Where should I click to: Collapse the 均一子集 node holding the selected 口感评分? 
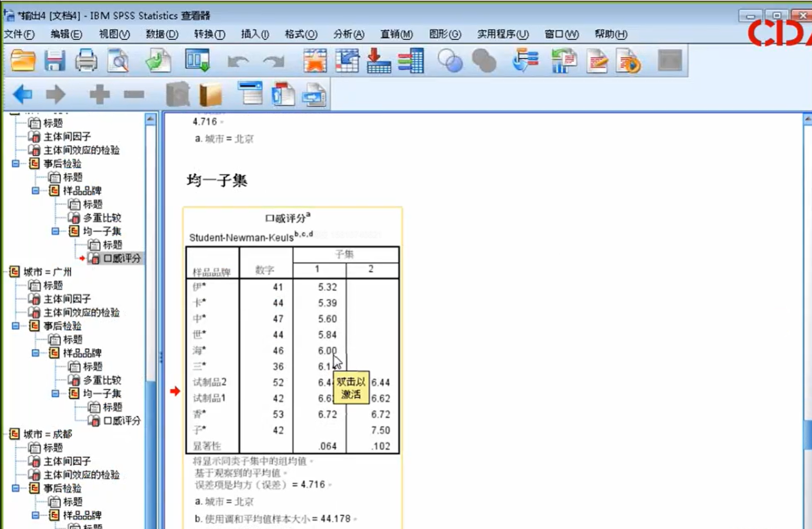(x=56, y=231)
